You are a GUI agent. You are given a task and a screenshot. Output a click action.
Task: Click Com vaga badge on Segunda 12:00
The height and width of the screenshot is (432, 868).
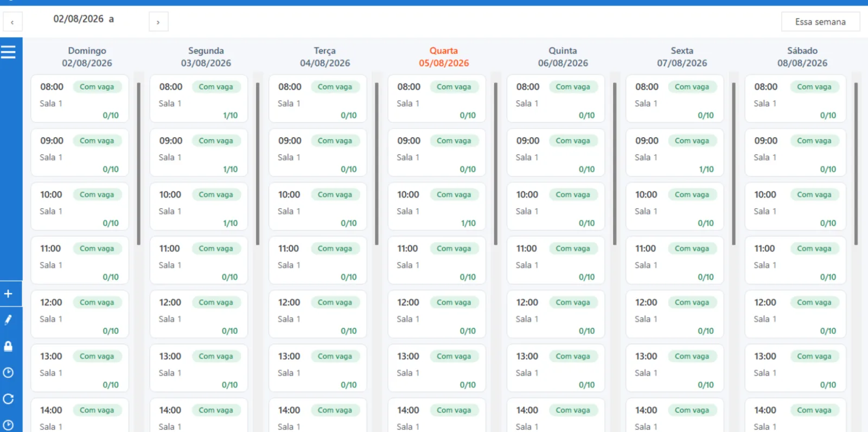[x=216, y=302]
